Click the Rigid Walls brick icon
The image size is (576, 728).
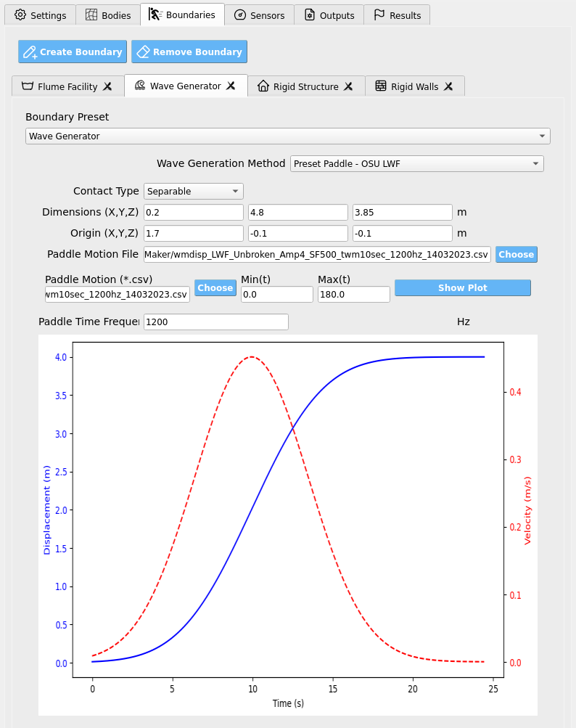tap(381, 86)
